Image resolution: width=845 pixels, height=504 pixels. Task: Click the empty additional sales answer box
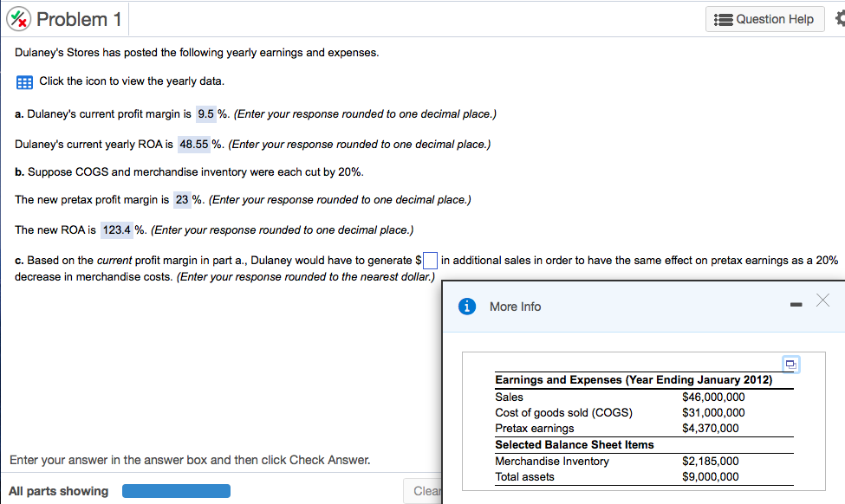point(430,261)
